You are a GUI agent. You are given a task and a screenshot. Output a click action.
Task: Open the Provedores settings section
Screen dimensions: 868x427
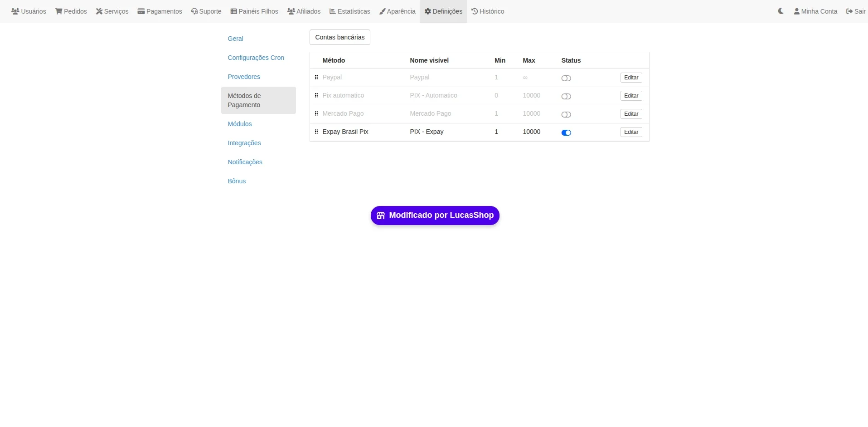coord(244,77)
